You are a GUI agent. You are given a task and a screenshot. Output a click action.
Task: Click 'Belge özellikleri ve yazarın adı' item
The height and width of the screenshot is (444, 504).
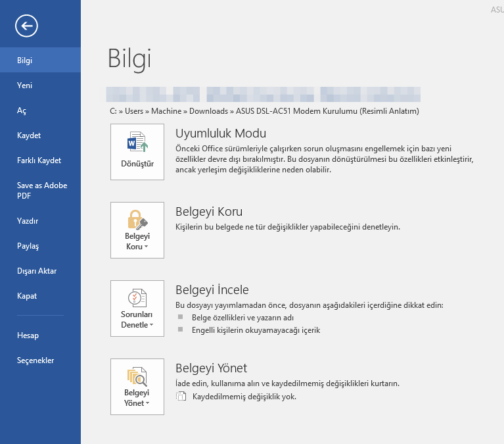pyautogui.click(x=242, y=318)
